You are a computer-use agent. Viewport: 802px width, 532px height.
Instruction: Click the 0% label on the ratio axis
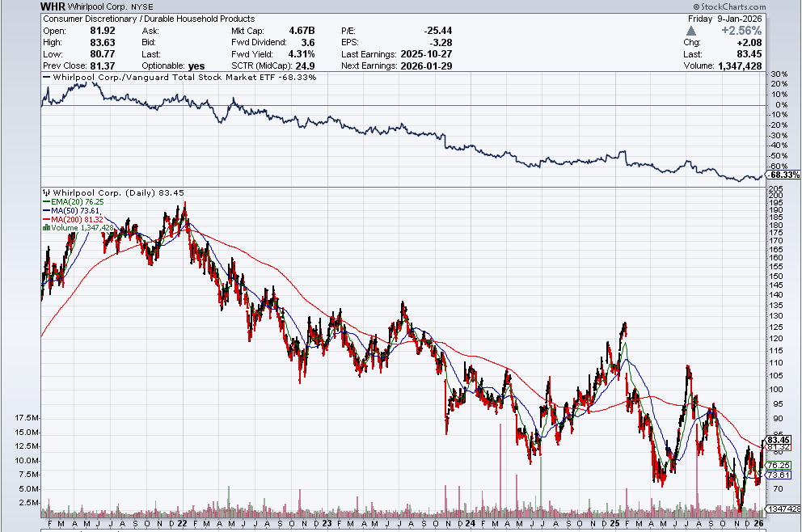click(782, 105)
